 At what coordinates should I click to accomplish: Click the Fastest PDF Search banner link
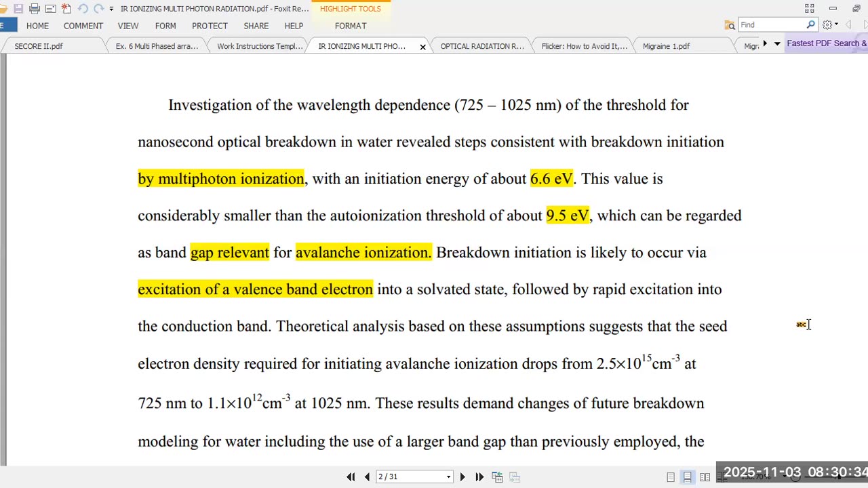tap(826, 43)
